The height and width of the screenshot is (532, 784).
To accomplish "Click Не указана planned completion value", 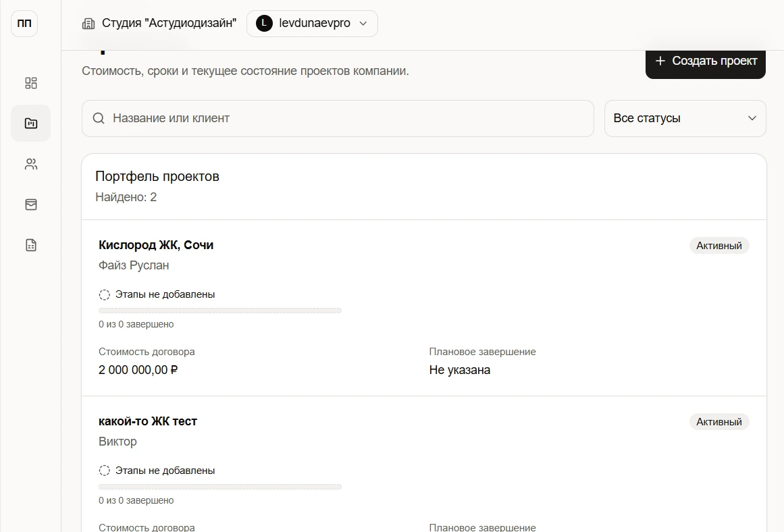I will [x=459, y=370].
